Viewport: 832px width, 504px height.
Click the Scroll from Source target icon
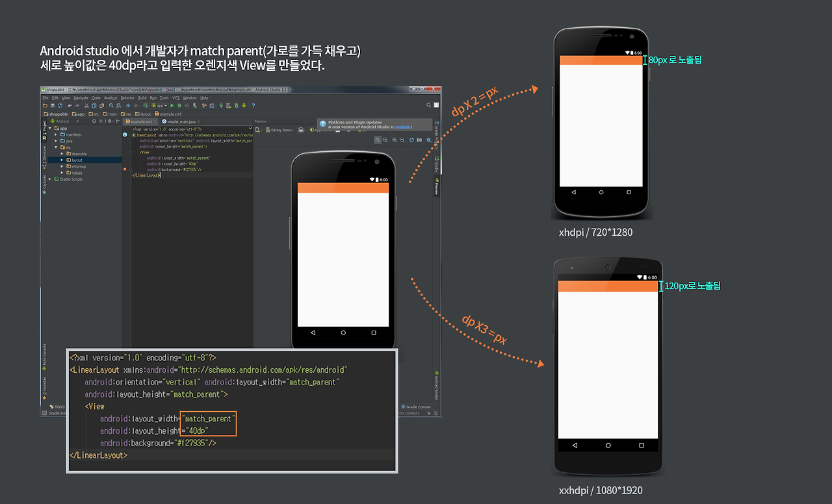pyautogui.click(x=94, y=121)
